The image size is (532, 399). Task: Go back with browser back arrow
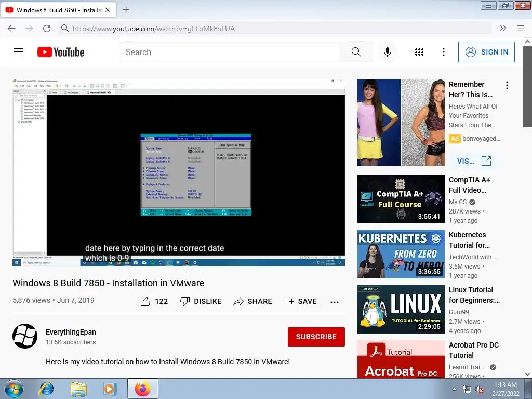coord(11,29)
